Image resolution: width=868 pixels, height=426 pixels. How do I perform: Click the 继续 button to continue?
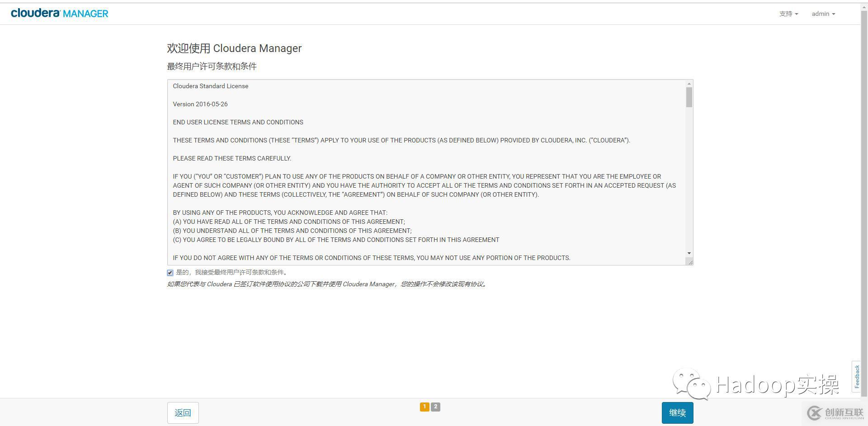click(x=677, y=412)
